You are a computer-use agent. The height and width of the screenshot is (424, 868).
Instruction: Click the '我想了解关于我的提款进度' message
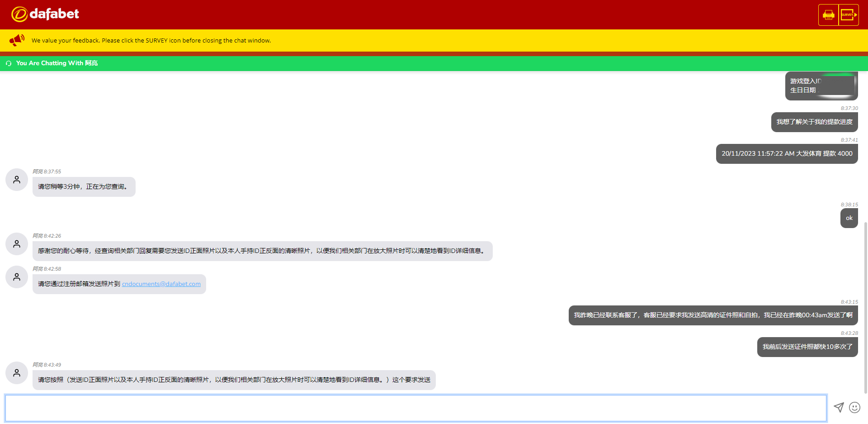click(814, 122)
